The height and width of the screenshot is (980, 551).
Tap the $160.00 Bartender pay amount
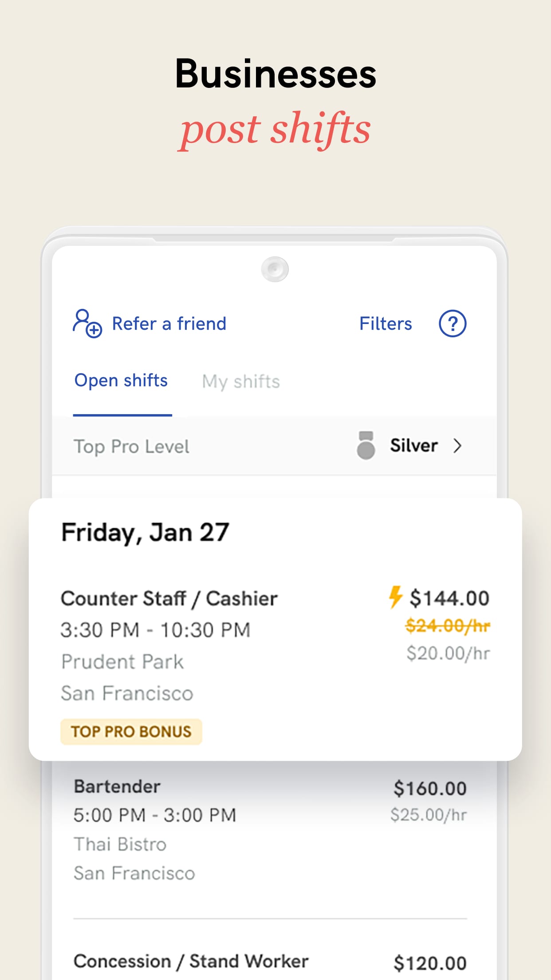(430, 788)
